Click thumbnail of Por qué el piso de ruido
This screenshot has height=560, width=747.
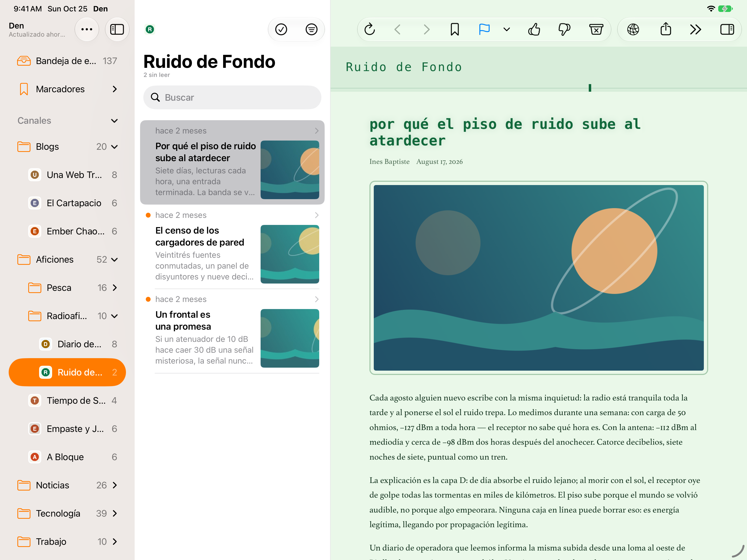pyautogui.click(x=290, y=170)
